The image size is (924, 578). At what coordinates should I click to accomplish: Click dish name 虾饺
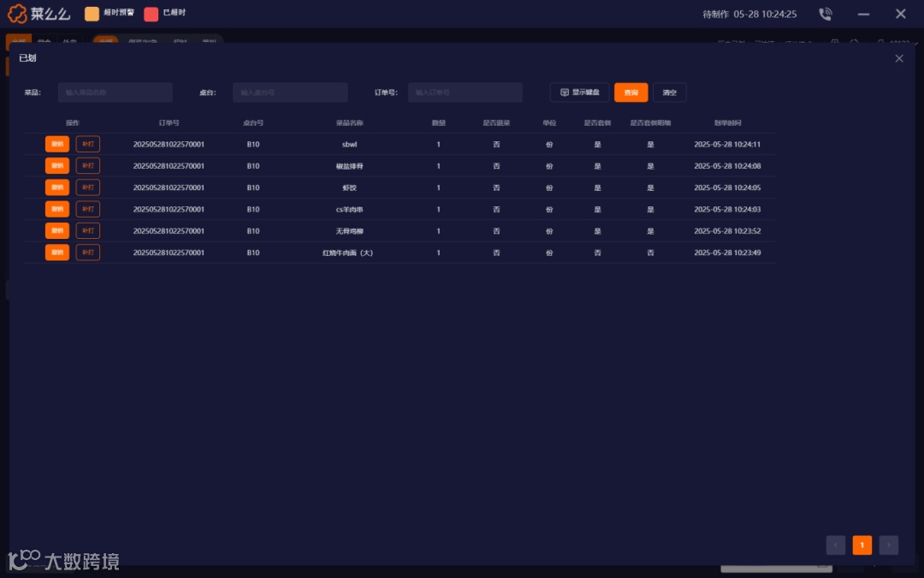pos(349,188)
